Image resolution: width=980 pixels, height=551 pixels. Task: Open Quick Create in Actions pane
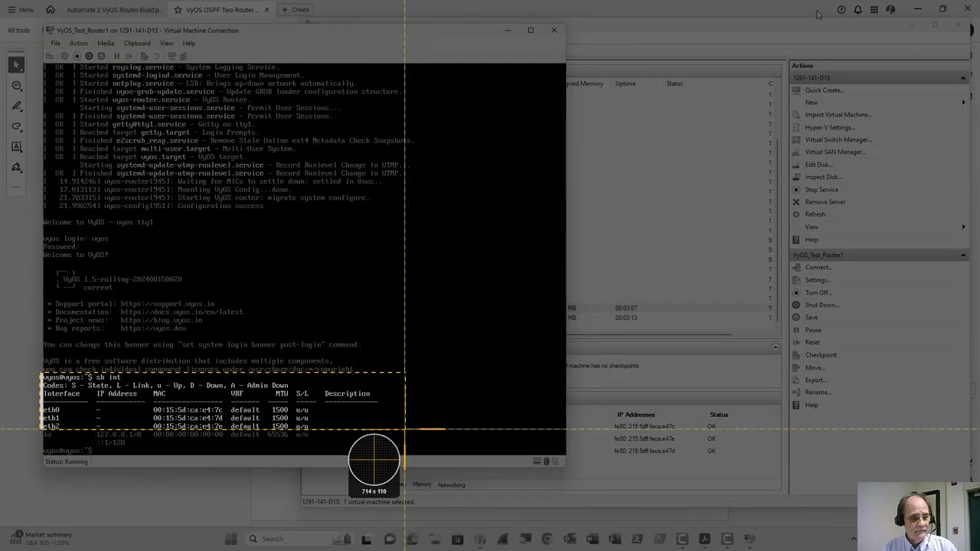pyautogui.click(x=825, y=90)
